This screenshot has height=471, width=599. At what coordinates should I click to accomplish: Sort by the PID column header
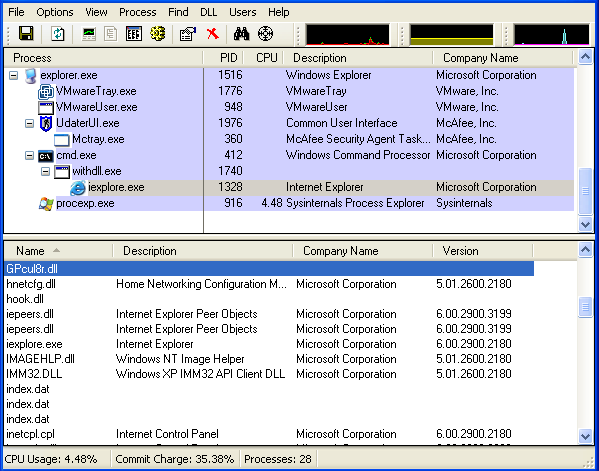coord(224,58)
